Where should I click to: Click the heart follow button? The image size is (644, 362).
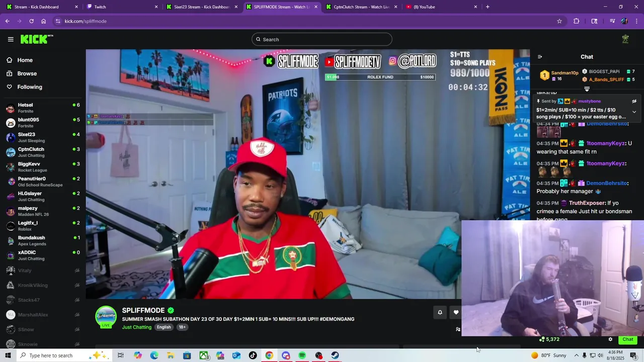(456, 312)
